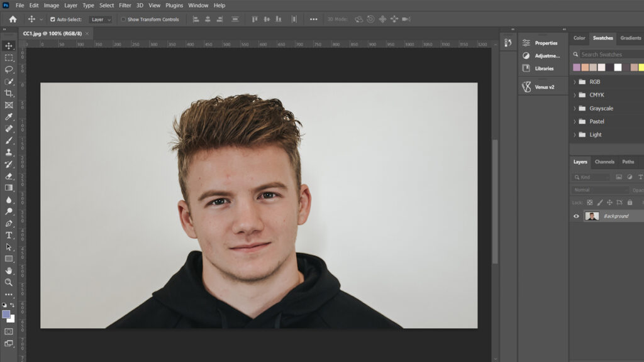644x362 pixels.
Task: Open the Properties panel
Action: point(541,43)
